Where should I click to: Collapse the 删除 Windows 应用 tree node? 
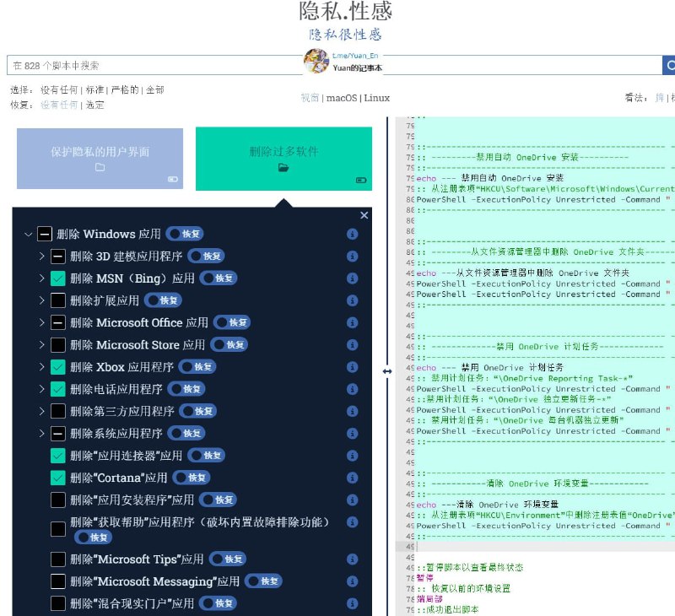pos(29,235)
